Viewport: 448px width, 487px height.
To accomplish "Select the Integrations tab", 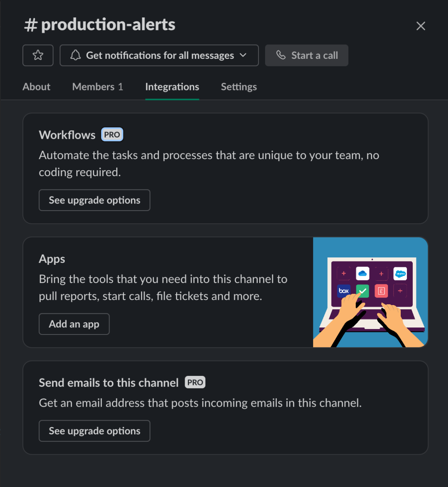I will [x=172, y=87].
